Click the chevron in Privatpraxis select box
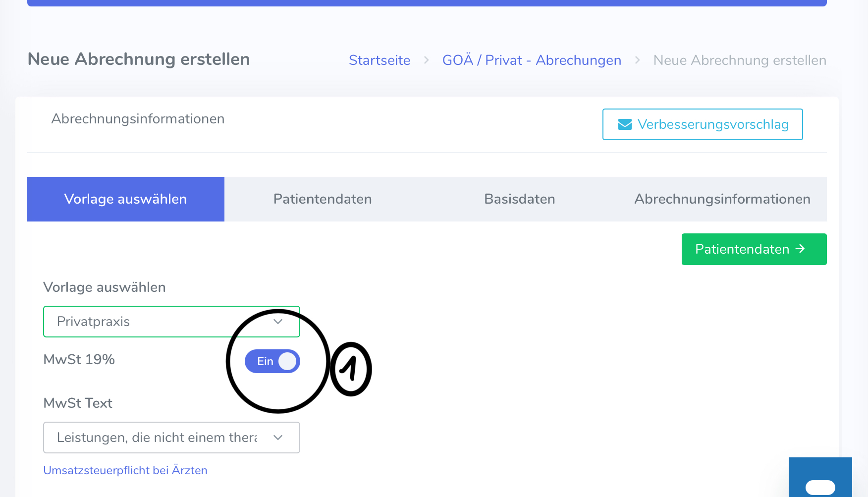Image resolution: width=868 pixels, height=497 pixels. point(278,322)
